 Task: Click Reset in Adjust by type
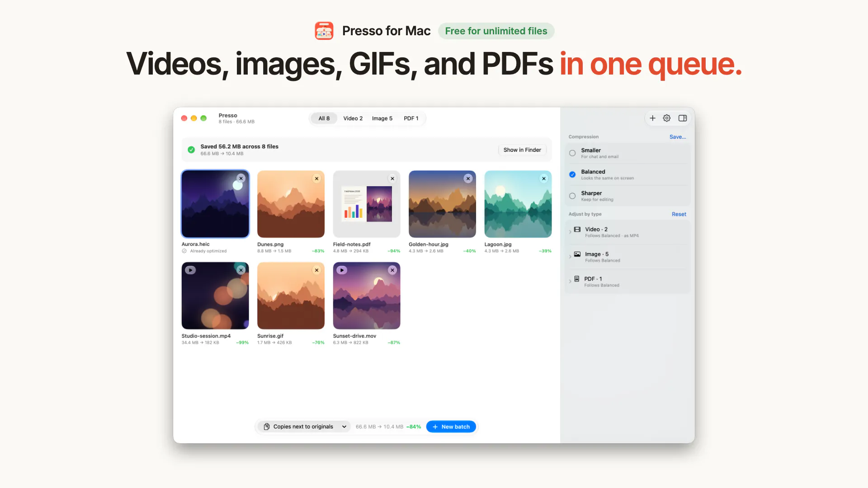click(679, 214)
